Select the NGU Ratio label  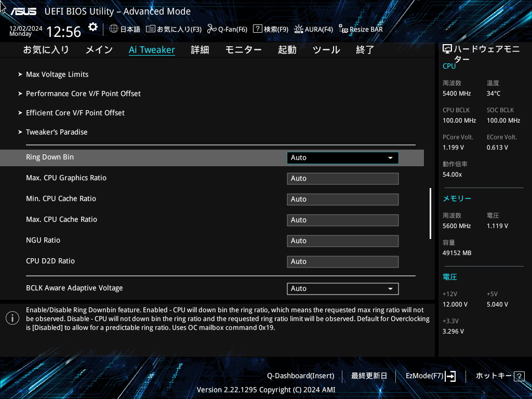(43, 240)
